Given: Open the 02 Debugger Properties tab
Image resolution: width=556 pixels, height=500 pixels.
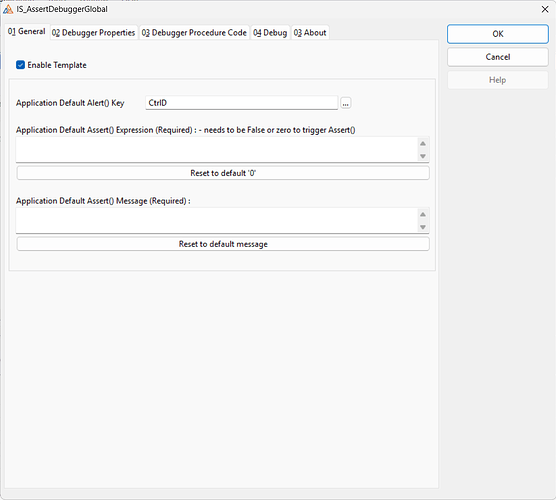Looking at the screenshot, I should pos(93,33).
